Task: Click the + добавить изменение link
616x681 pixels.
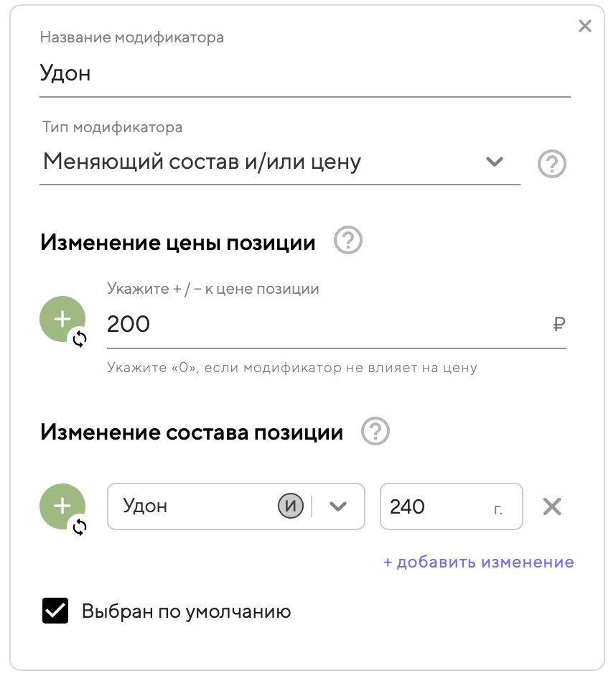Action: pos(478,562)
